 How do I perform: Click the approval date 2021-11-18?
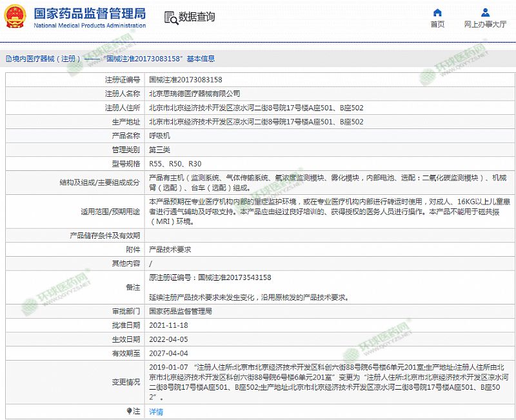168,325
